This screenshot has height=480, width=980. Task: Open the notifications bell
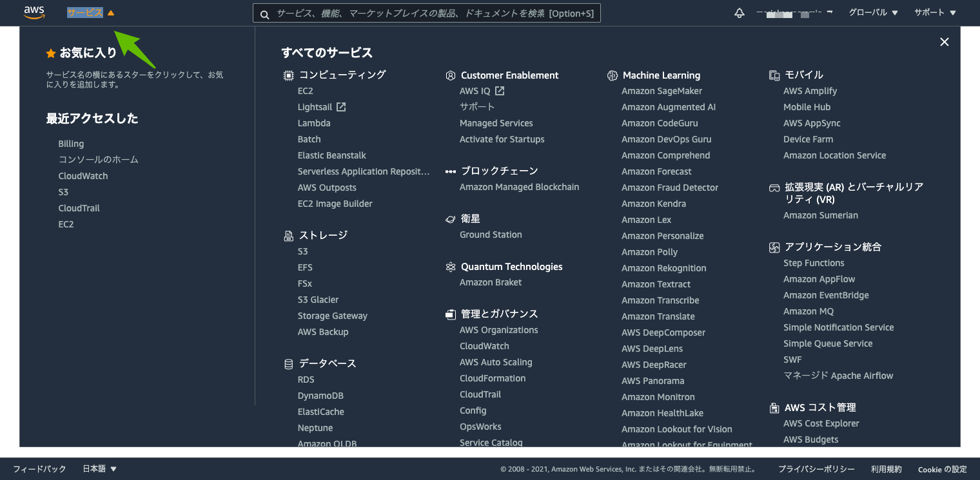coord(740,13)
